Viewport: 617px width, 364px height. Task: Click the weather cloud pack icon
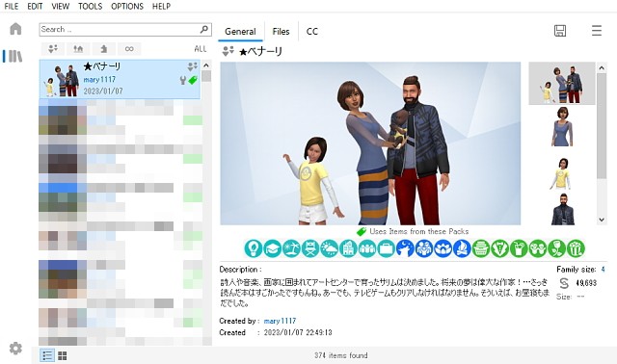(x=329, y=248)
